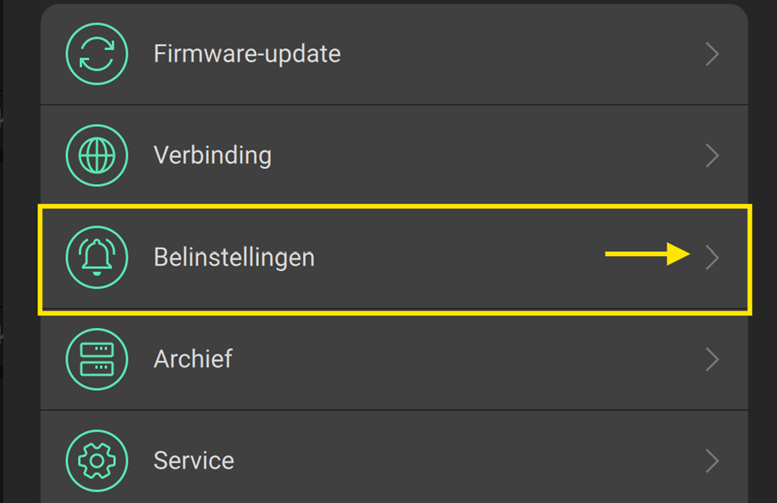
Task: Expand Archief with its chevron arrow
Action: 712,359
